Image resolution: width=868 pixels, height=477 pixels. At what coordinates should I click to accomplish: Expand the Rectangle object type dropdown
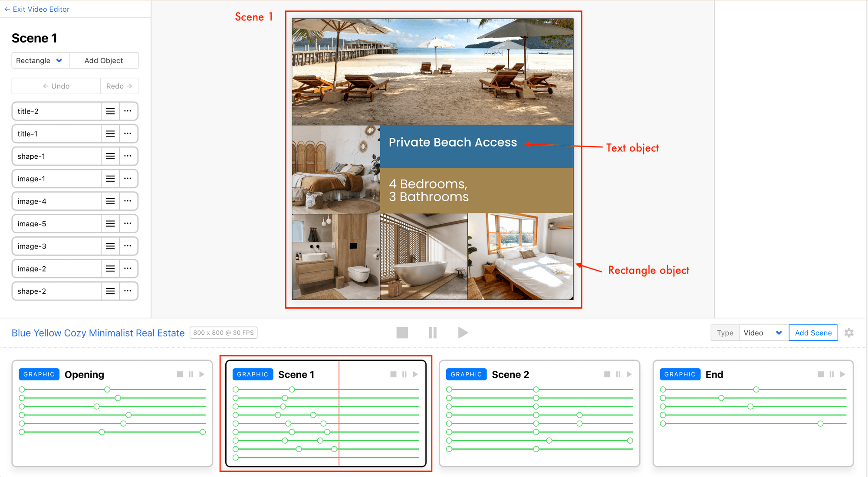click(40, 61)
